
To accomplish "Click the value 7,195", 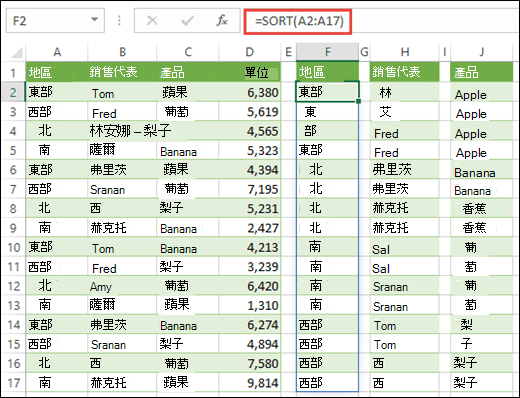I will [x=263, y=189].
